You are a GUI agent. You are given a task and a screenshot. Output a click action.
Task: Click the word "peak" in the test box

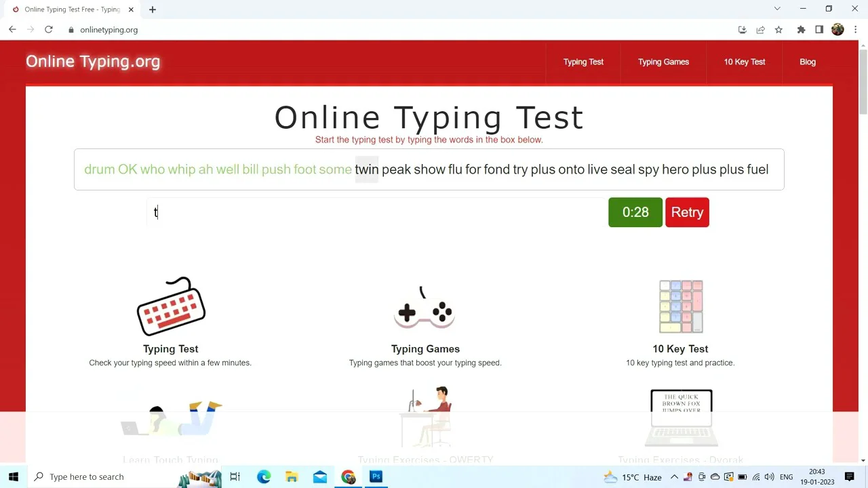396,170
